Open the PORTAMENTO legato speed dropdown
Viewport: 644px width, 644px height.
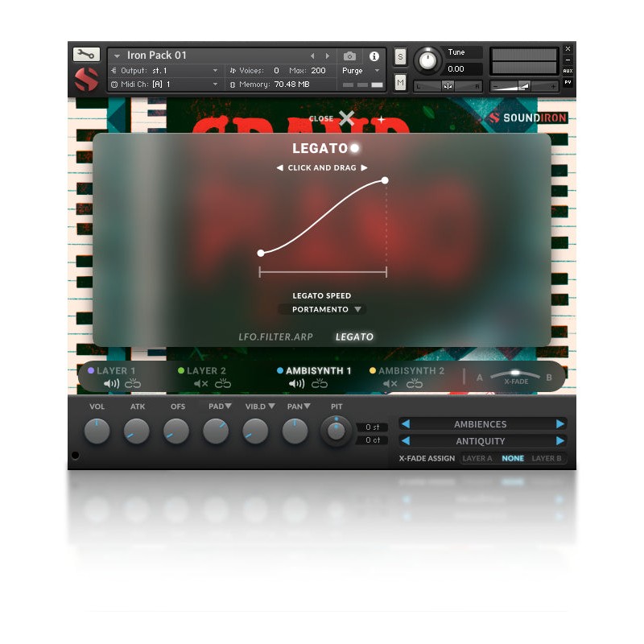tap(322, 309)
